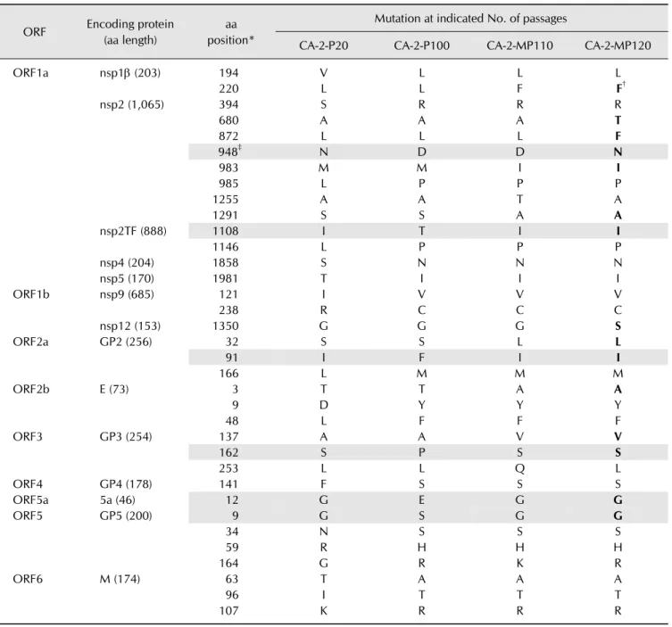This screenshot has width=672, height=627.
Task: Select the Encoding protein header
Action: pyautogui.click(x=130, y=32)
